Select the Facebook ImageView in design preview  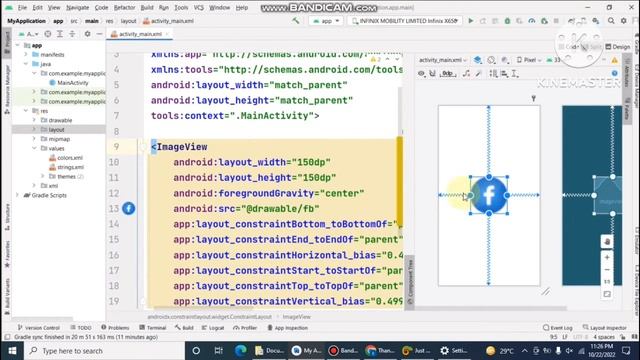coord(489,196)
